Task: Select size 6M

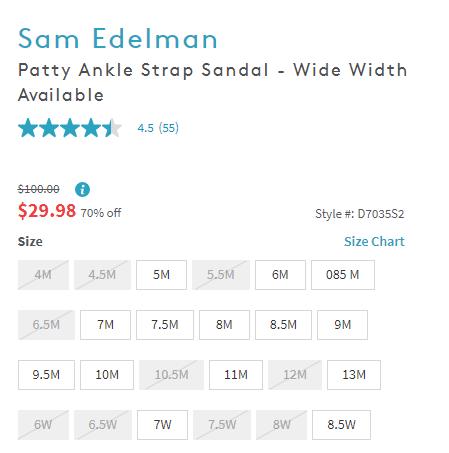Action: (x=280, y=275)
